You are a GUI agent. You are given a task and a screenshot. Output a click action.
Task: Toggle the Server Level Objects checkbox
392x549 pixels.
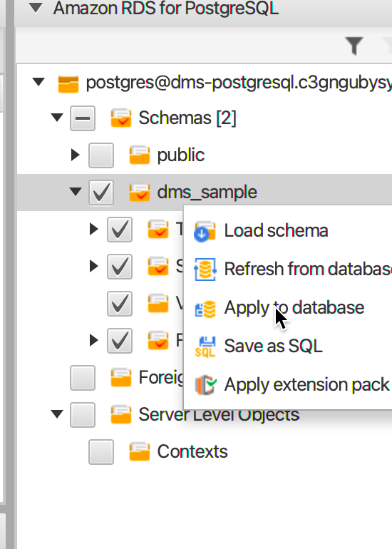(x=83, y=415)
